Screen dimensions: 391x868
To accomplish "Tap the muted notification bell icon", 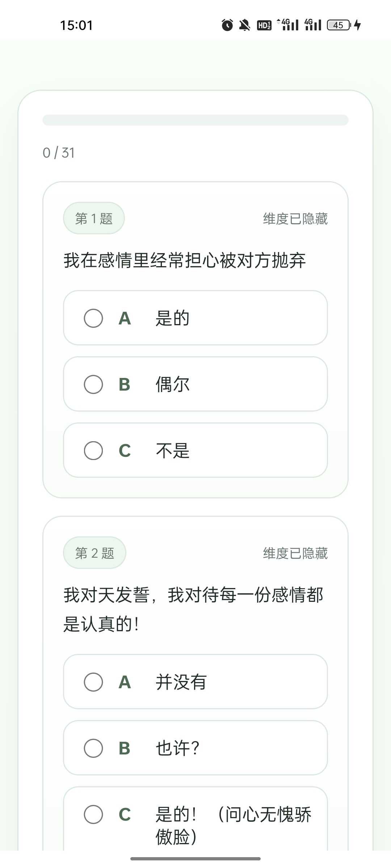I will click(x=245, y=25).
